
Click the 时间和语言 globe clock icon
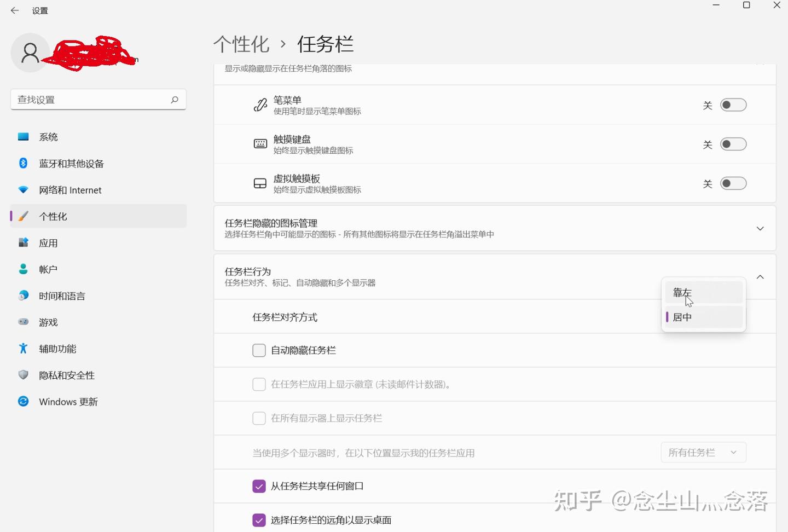pyautogui.click(x=23, y=296)
